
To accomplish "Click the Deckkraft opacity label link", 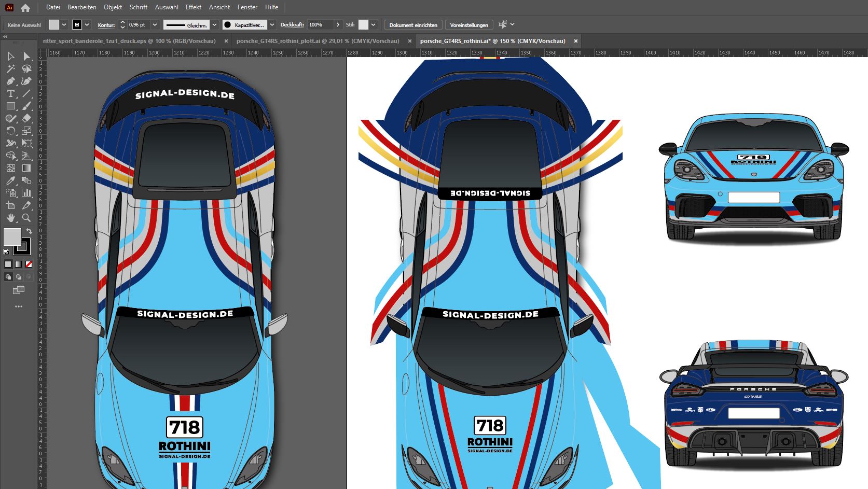I will coord(292,25).
